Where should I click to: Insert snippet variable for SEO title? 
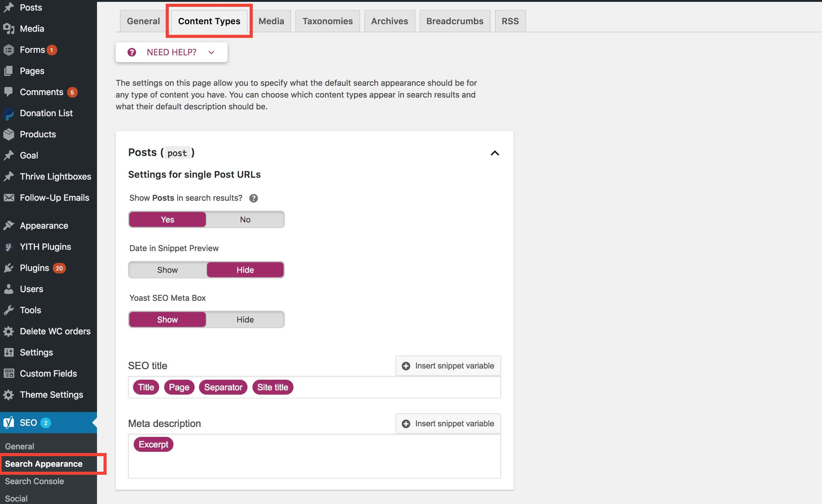tap(448, 366)
